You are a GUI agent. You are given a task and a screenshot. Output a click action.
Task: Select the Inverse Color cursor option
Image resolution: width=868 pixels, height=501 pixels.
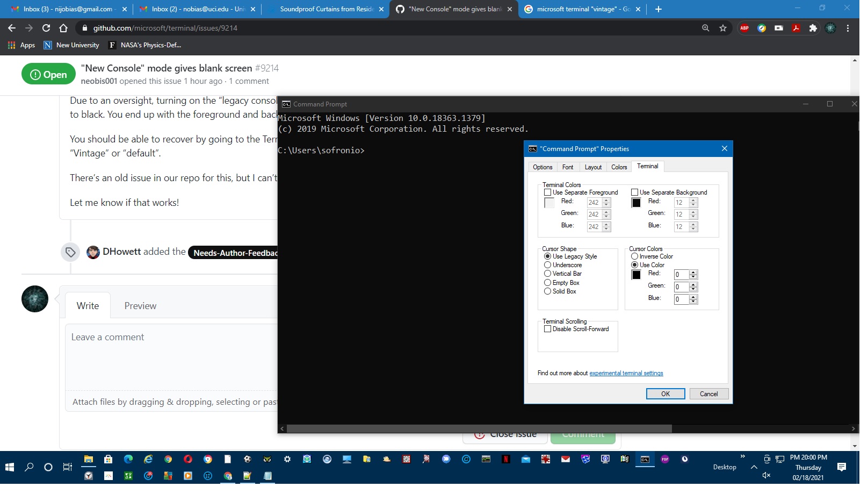point(634,256)
